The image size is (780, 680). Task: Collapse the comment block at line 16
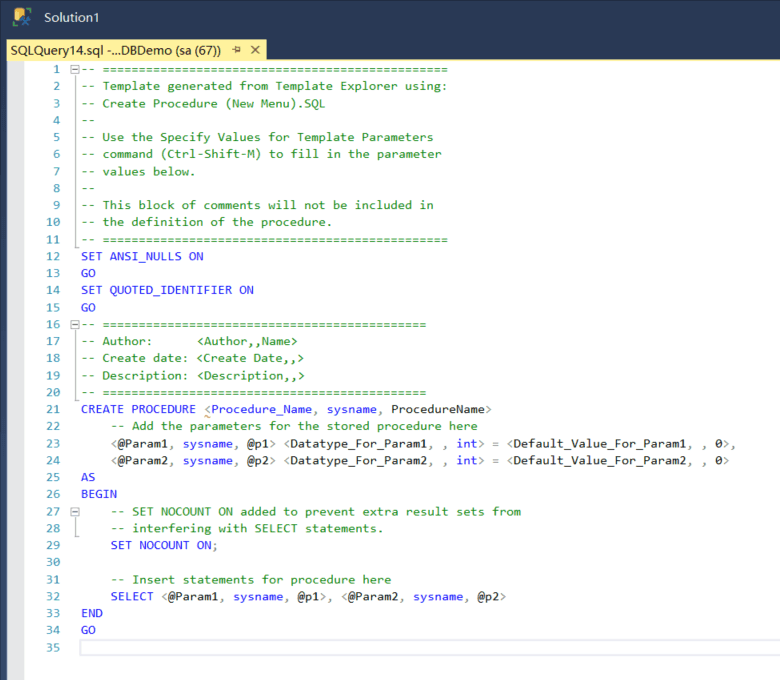point(75,324)
